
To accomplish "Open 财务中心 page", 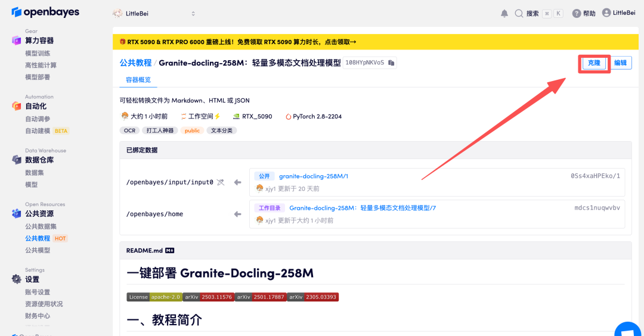I will pyautogui.click(x=38, y=316).
